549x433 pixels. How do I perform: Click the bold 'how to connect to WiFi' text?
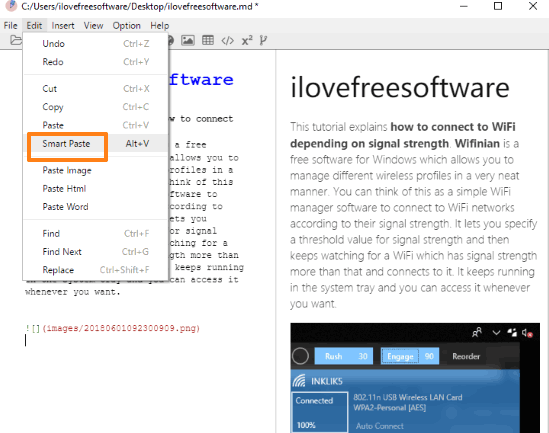(453, 127)
